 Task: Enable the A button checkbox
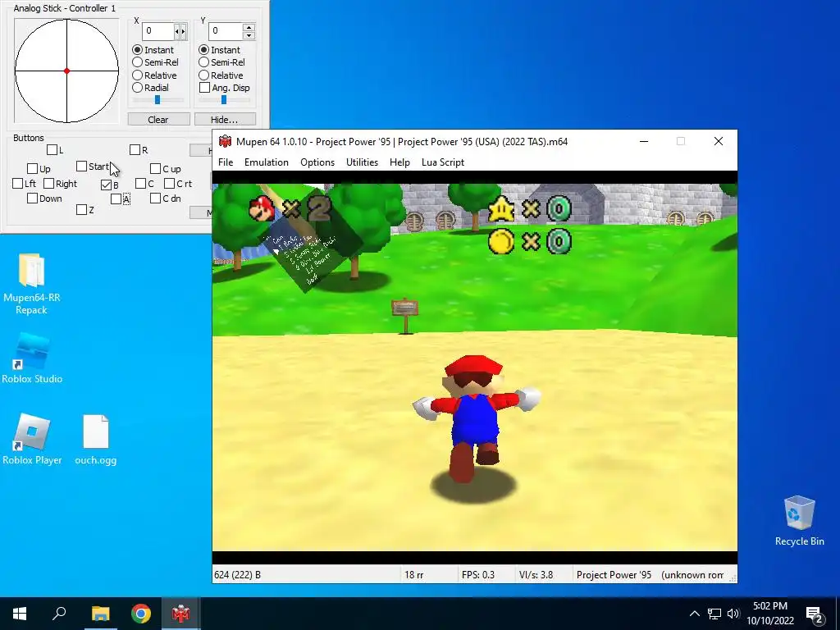click(116, 199)
